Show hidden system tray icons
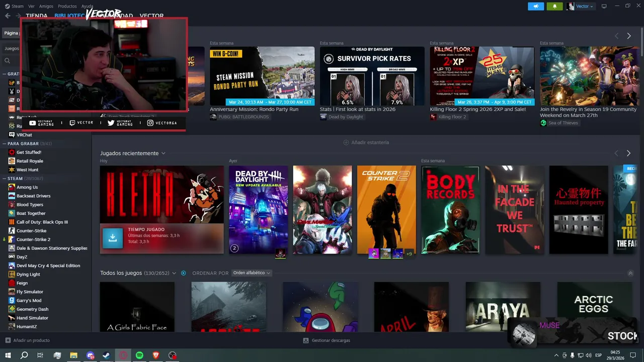 556,355
